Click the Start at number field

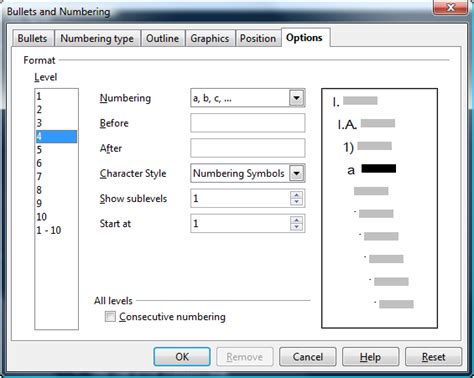pos(247,223)
